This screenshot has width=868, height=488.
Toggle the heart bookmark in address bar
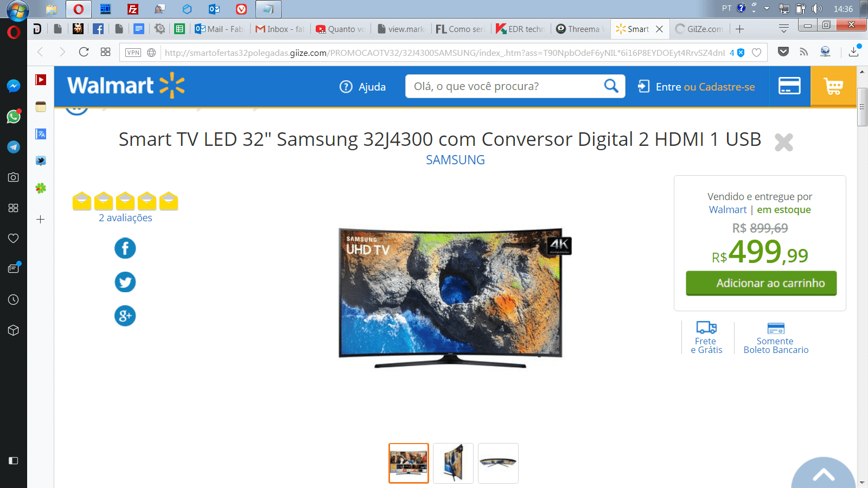click(x=757, y=53)
